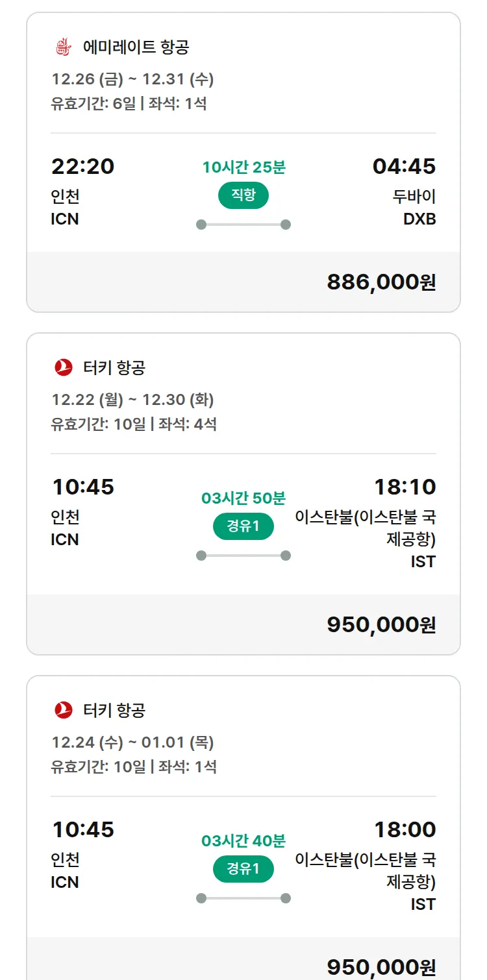The image size is (487, 980).
Task: Click the 에미레이트 항공 airline name
Action: tap(136, 47)
